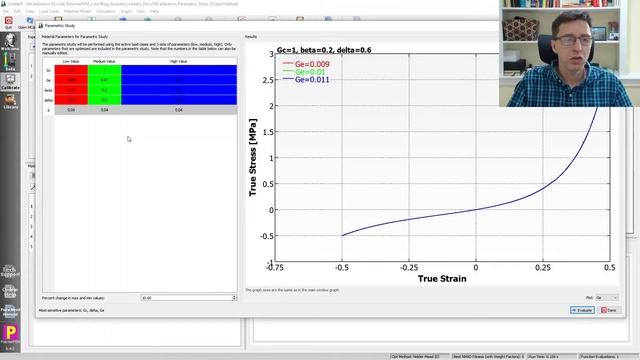Screen dimensions: 640x360
Task: Select the Ge low value red cell
Action: (x=71, y=80)
